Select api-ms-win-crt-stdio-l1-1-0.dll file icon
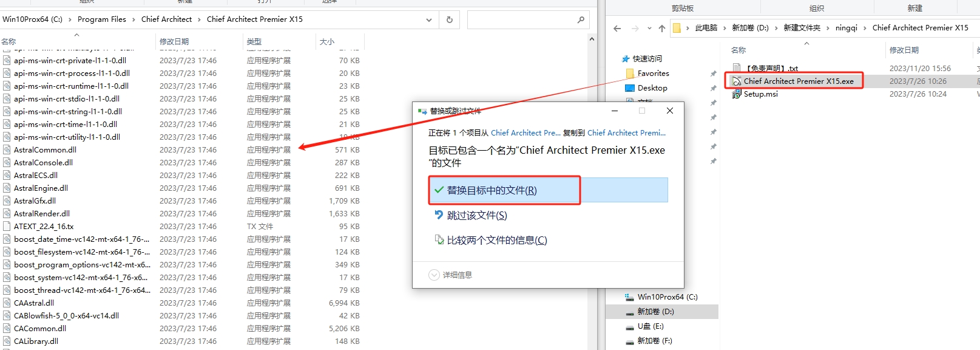 (7, 99)
